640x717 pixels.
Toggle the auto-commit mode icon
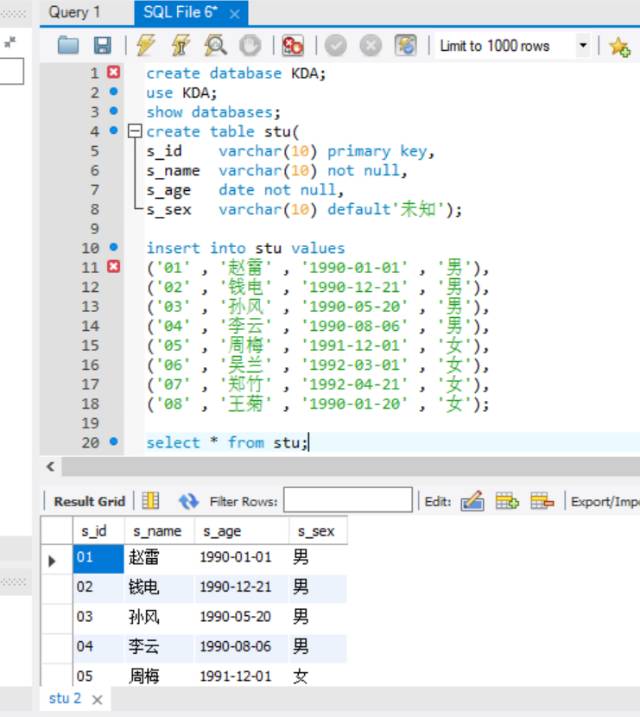[x=405, y=46]
